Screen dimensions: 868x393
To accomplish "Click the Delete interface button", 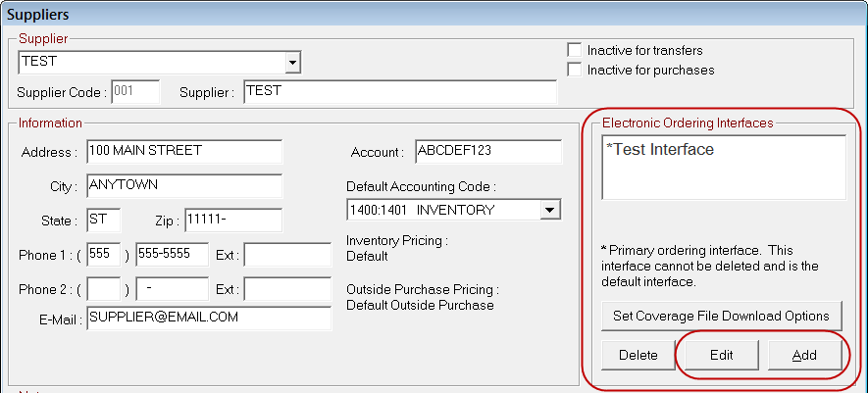I will click(638, 355).
